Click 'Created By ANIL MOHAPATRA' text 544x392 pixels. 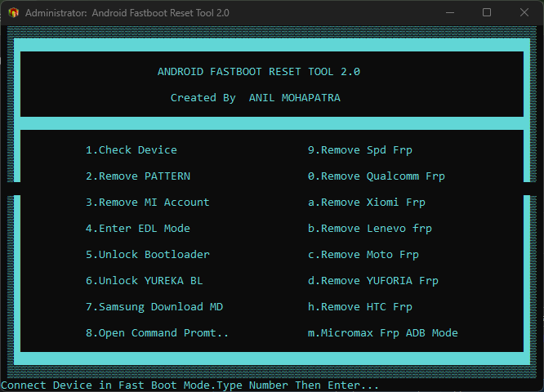click(256, 98)
